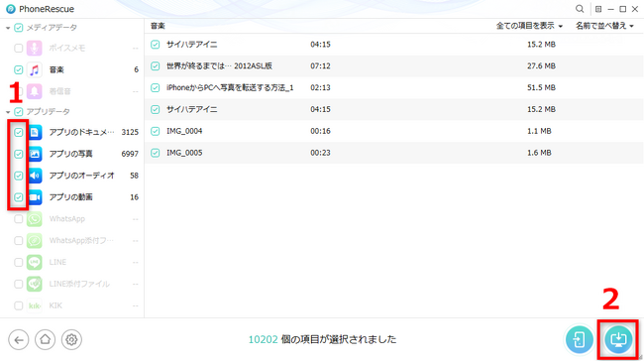Image resolution: width=644 pixels, height=362 pixels.
Task: Open the 全ての項目を表示 dropdown
Action: (x=529, y=26)
